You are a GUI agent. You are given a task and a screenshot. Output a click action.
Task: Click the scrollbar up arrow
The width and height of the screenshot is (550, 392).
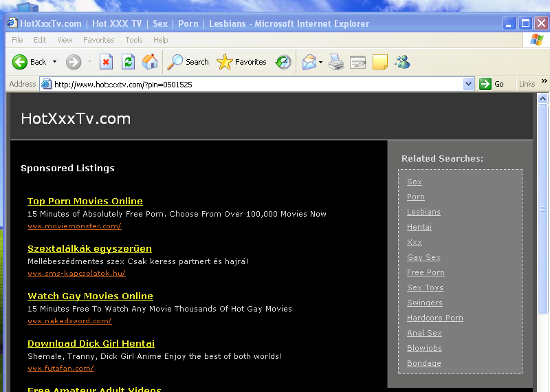pos(542,98)
